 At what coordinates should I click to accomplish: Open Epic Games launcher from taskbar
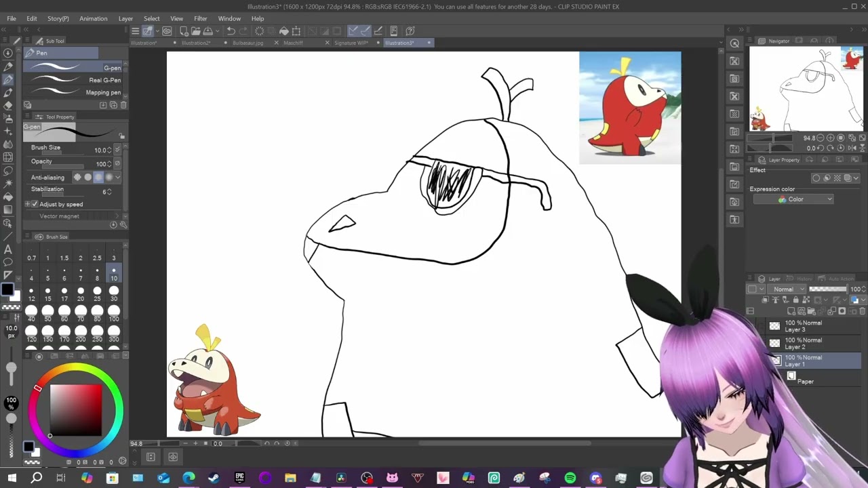239,478
